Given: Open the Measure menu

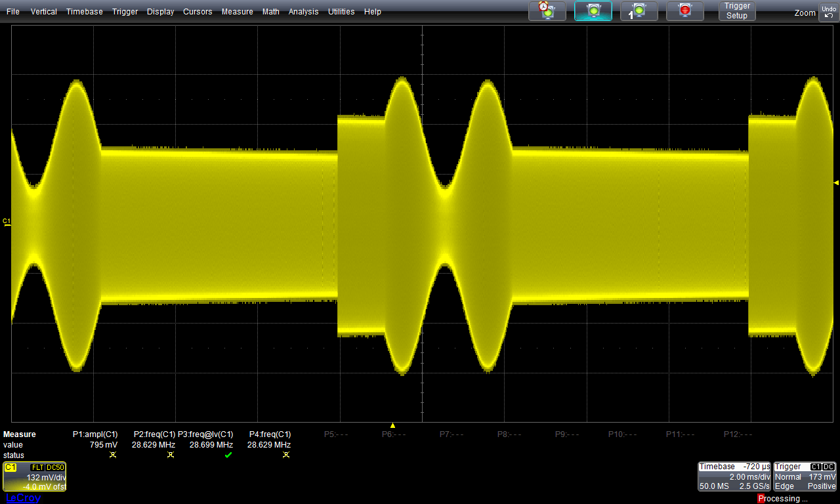Looking at the screenshot, I should (237, 12).
